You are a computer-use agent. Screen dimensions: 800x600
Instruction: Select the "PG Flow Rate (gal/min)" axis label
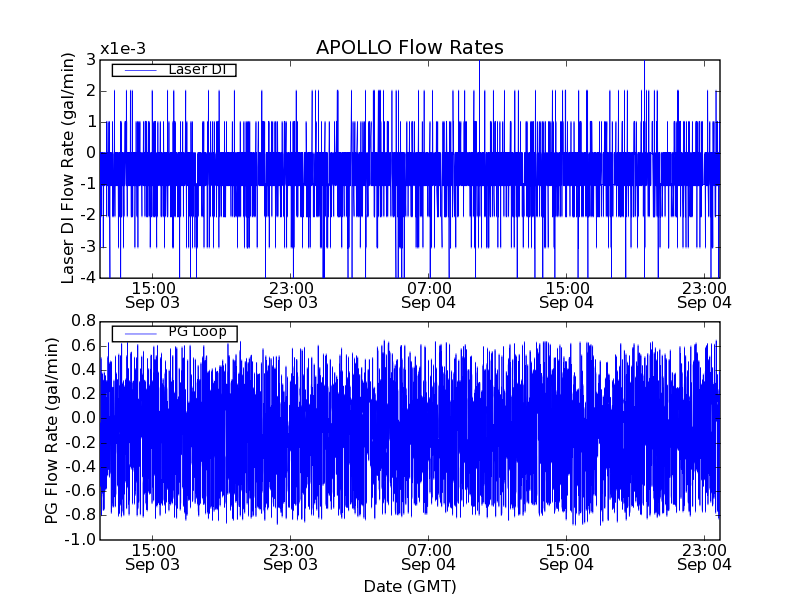pyautogui.click(x=52, y=430)
